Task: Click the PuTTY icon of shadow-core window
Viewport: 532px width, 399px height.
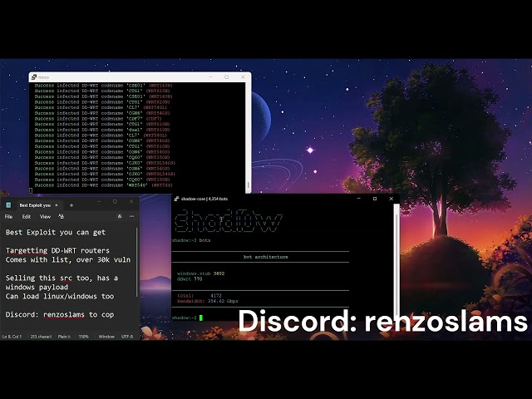Action: coord(176,199)
